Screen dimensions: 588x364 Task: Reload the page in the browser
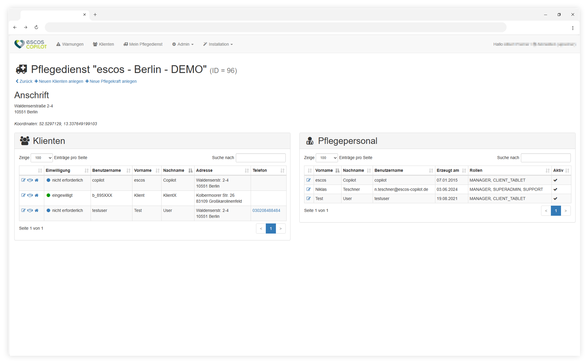click(x=36, y=27)
